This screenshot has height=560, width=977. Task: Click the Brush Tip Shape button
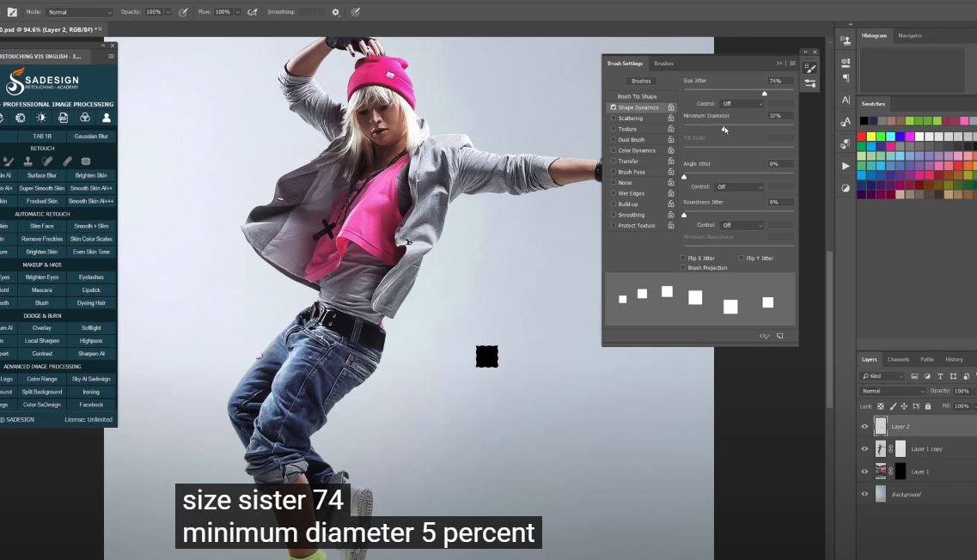click(x=637, y=96)
